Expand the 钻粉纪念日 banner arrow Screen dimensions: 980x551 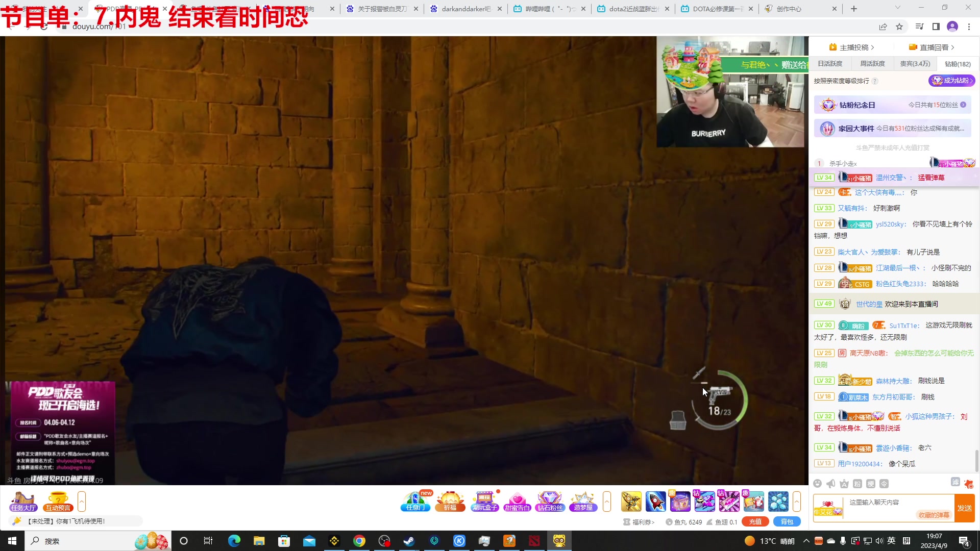[x=963, y=105]
